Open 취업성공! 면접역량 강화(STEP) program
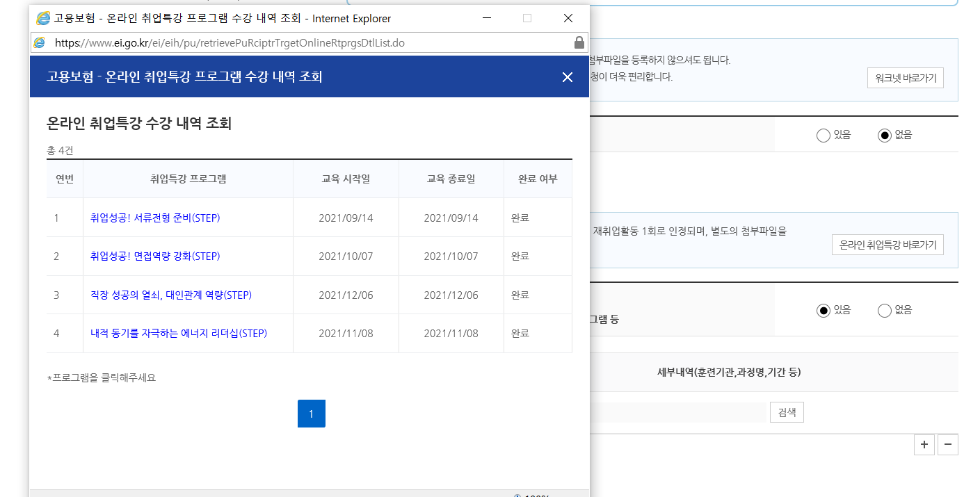The image size is (980, 497). click(155, 256)
